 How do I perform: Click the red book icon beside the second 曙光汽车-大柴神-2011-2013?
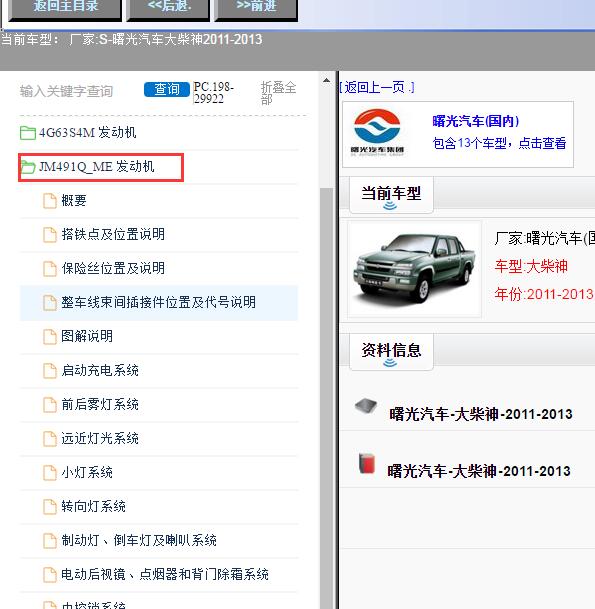click(367, 463)
